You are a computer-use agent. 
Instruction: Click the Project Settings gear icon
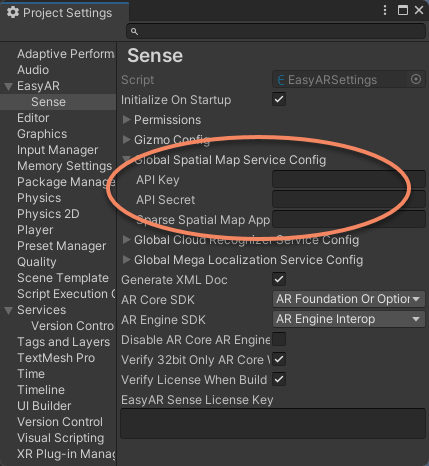tap(13, 12)
